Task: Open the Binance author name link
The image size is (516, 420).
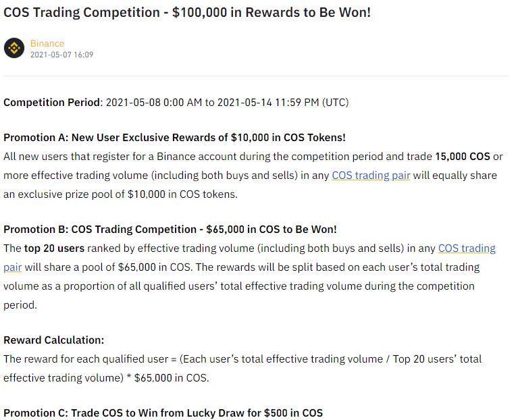Action: tap(47, 43)
